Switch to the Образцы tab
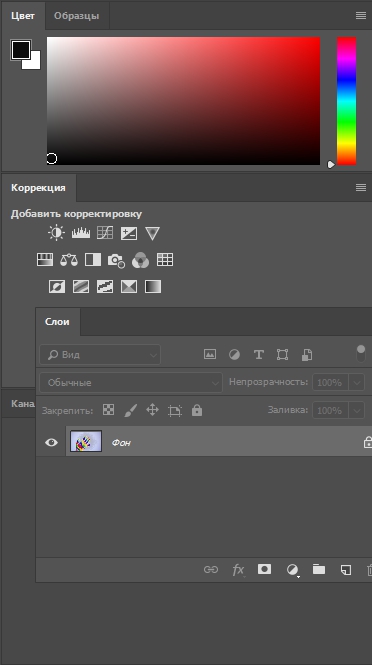372x665 pixels. [x=77, y=16]
